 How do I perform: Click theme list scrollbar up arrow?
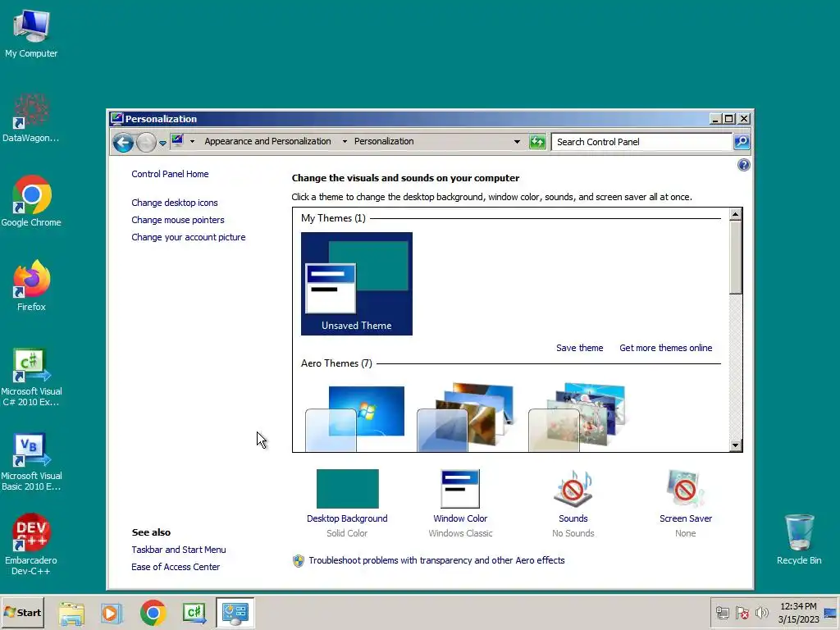(736, 214)
